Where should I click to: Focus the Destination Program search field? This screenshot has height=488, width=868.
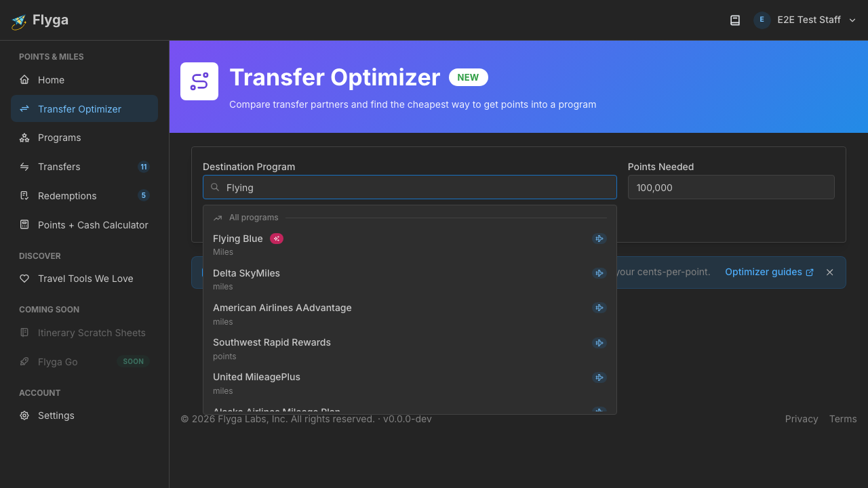point(410,187)
